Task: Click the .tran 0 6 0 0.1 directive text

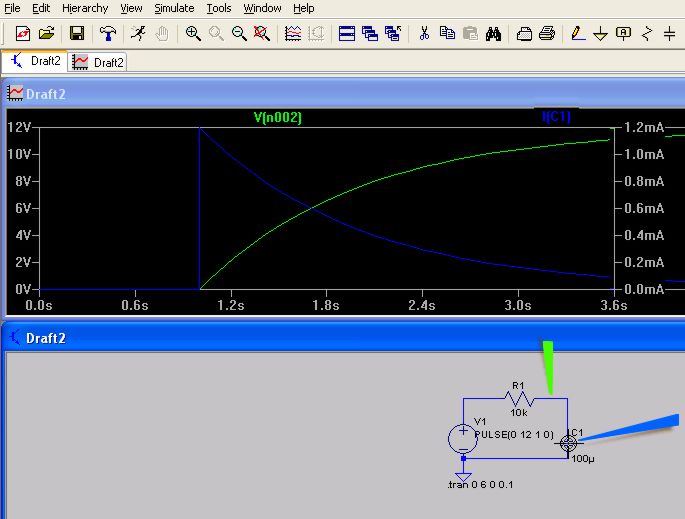Action: 478,485
